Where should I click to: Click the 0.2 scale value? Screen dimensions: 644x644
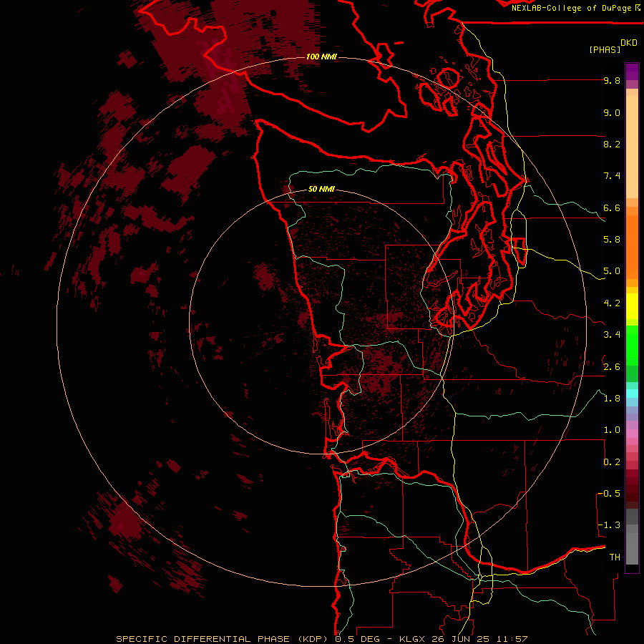click(x=612, y=462)
